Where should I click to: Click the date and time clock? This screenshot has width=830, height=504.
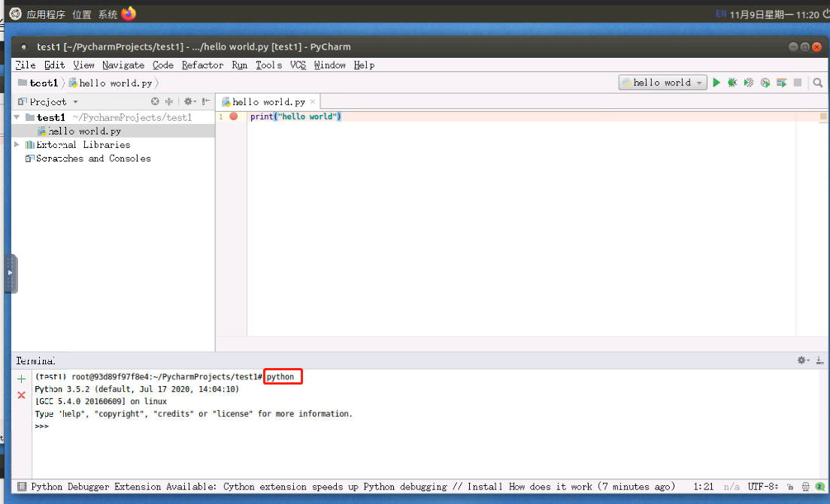[x=774, y=15]
